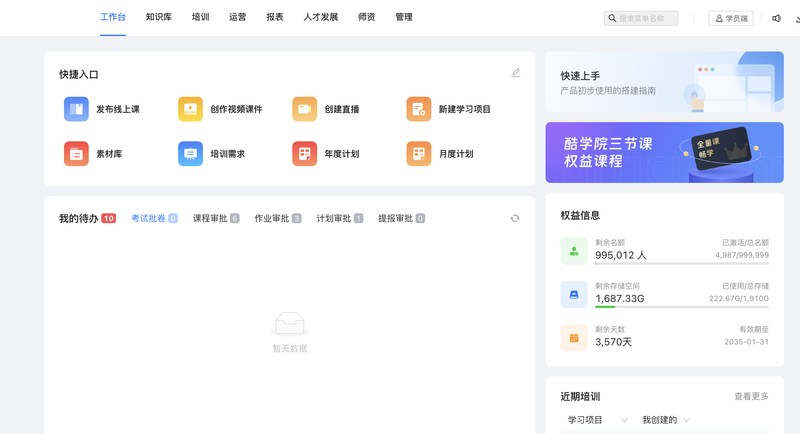Switch to the 工作台 tab
Viewport: 800px width, 434px height.
coord(113,17)
